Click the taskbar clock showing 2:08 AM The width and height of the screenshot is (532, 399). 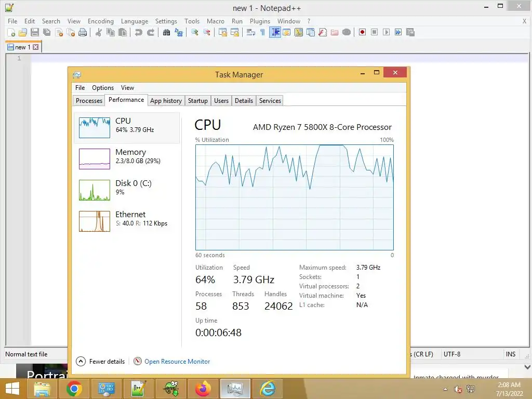(x=509, y=389)
